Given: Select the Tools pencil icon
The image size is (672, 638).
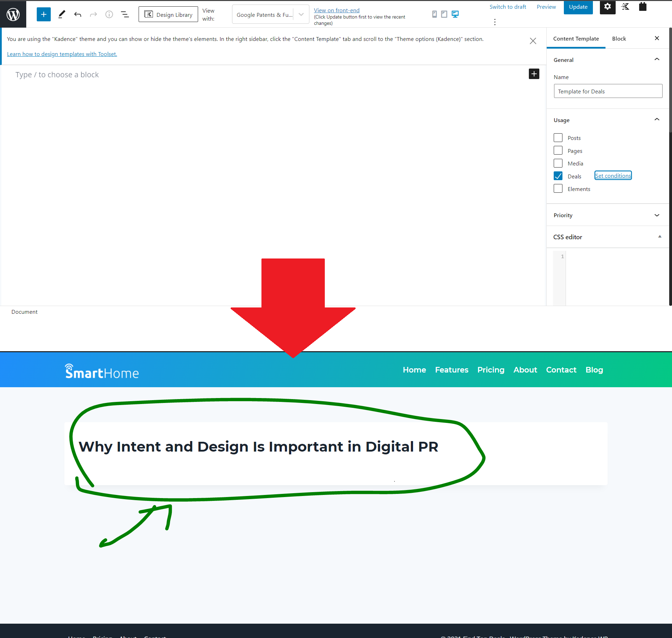Looking at the screenshot, I should coord(62,14).
